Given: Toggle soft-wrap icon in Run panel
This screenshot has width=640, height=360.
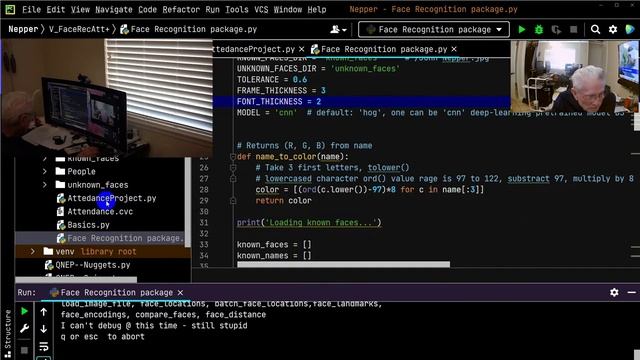Looking at the screenshot, I should tap(44, 347).
